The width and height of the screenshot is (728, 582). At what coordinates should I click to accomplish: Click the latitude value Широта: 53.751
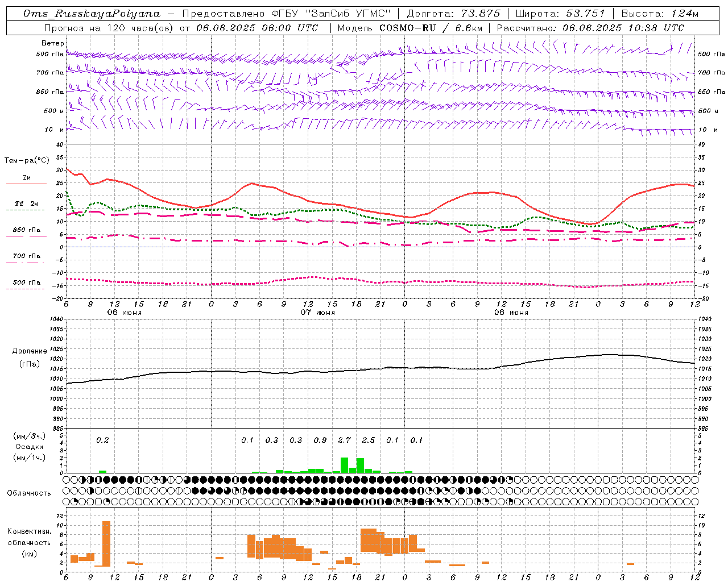561,14
